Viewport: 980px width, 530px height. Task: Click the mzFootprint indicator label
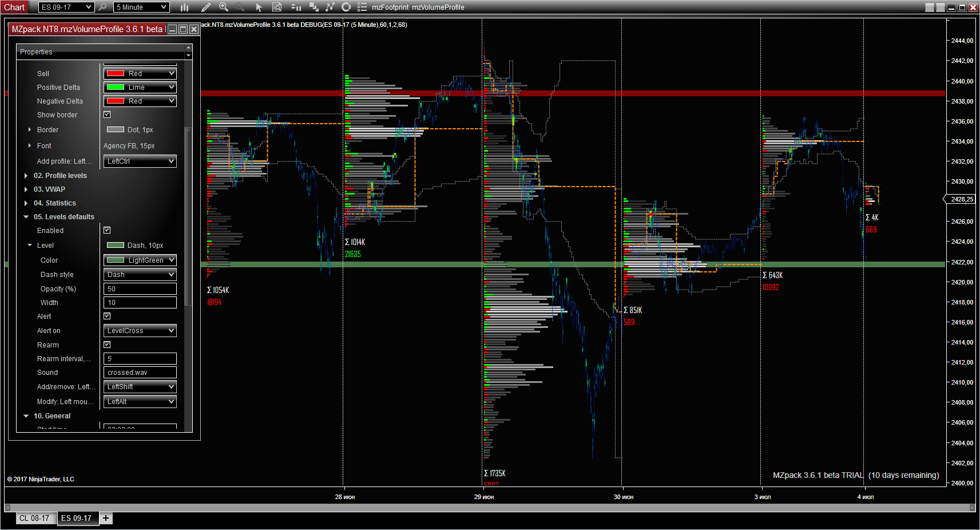pos(390,7)
